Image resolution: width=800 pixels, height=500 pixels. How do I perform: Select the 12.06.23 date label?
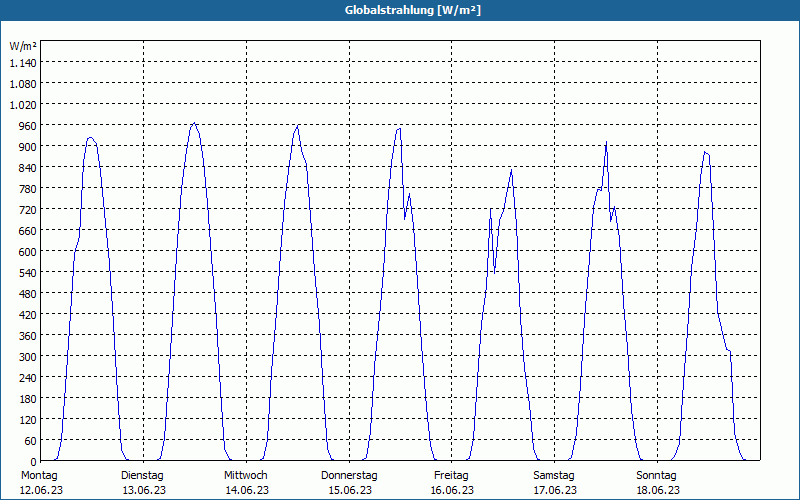coord(41,490)
